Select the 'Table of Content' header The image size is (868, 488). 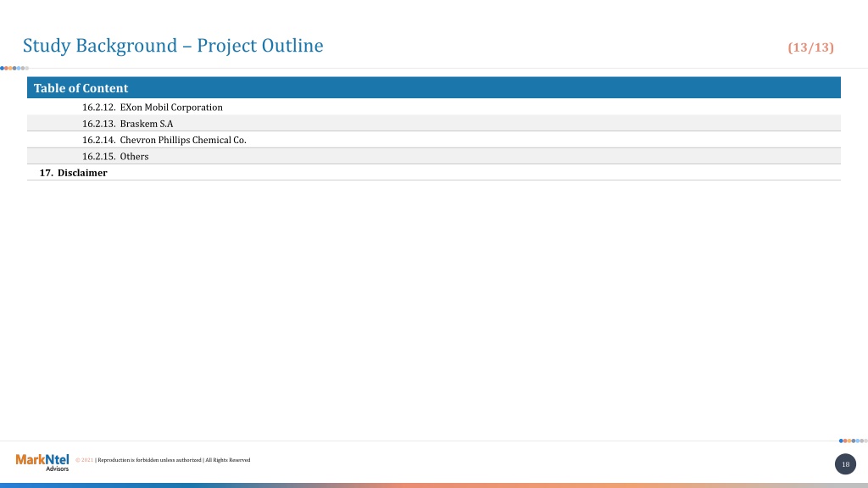click(434, 88)
